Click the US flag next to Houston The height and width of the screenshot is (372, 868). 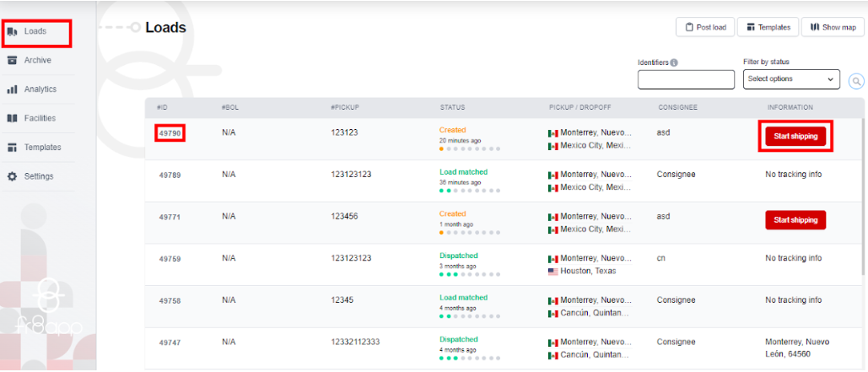coord(553,272)
